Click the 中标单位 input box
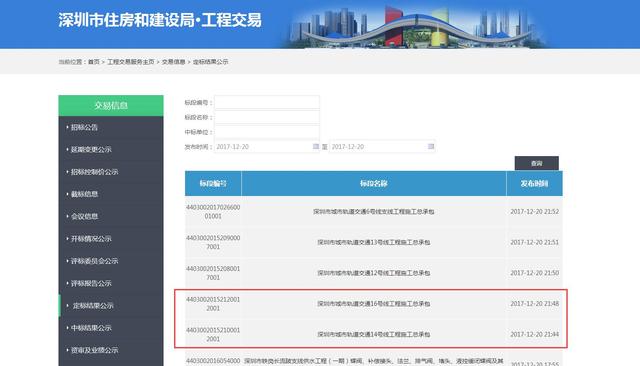Viewport: 640px width, 366px height. click(267, 132)
